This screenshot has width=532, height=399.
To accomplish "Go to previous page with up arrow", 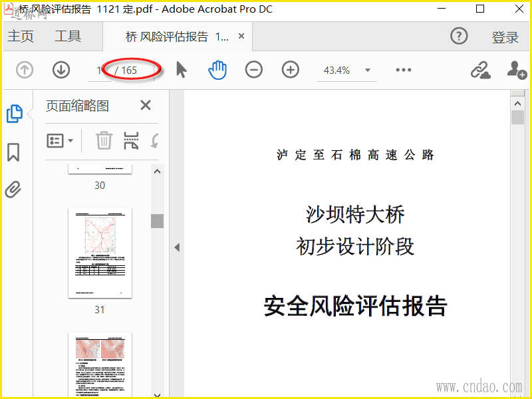I will pos(25,70).
